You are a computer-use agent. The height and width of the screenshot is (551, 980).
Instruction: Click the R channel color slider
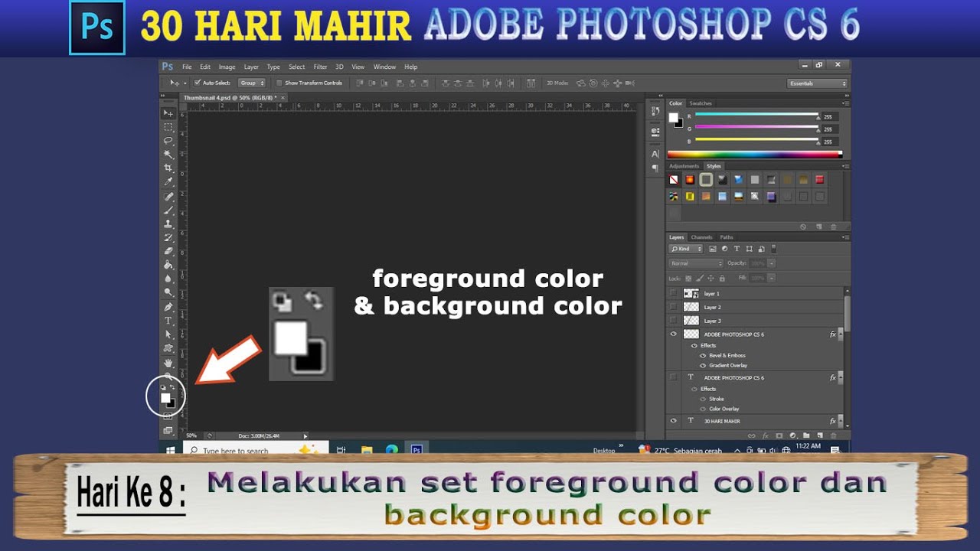(x=756, y=116)
